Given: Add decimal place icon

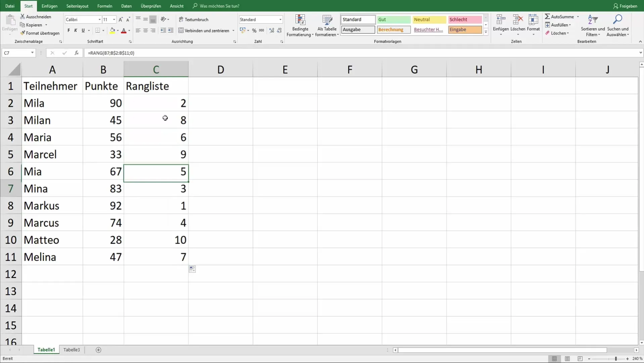Looking at the screenshot, I should [x=272, y=30].
